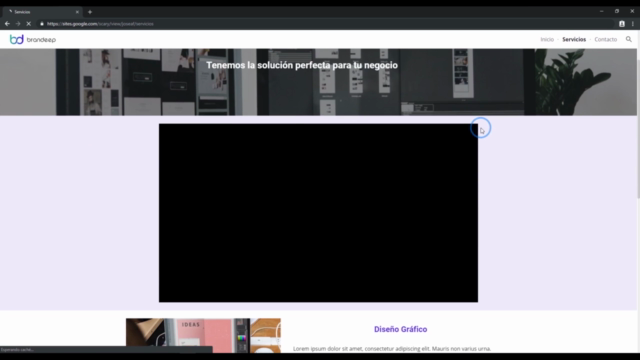Click the Lorem ipsum paragraph text
The width and height of the screenshot is (640, 360).
(392, 349)
